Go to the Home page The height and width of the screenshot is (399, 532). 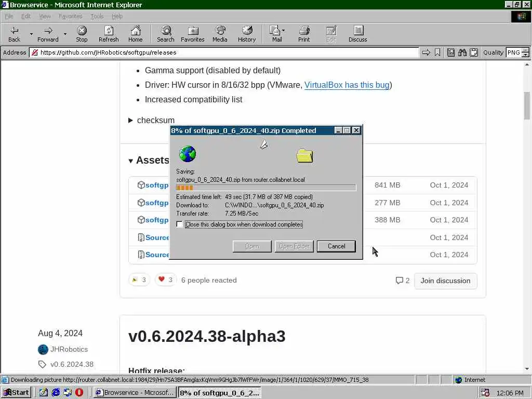coord(136,34)
